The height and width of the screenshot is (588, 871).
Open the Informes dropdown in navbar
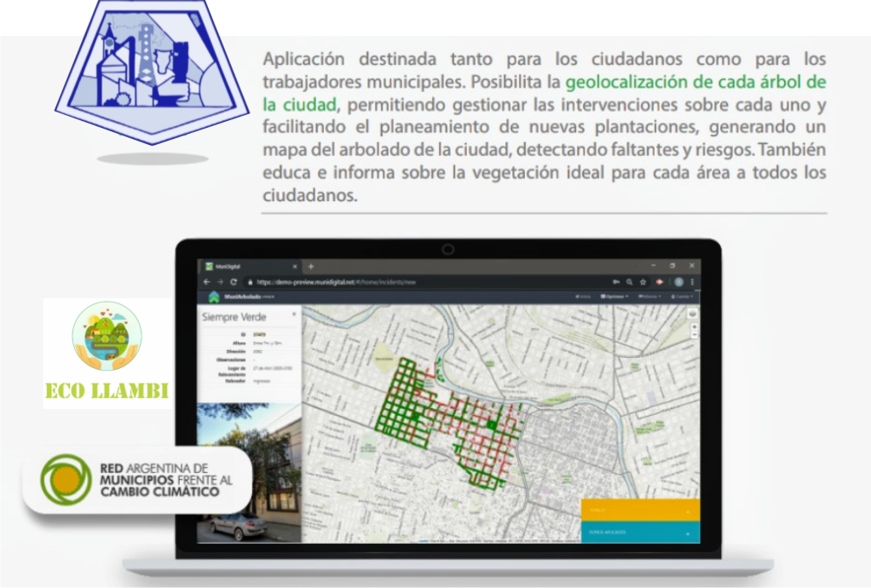point(649,297)
